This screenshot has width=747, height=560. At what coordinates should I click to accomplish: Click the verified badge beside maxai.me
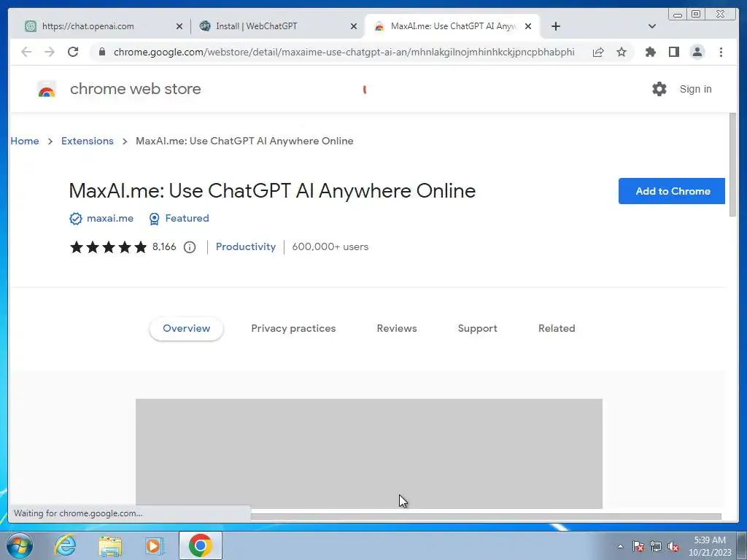[76, 219]
